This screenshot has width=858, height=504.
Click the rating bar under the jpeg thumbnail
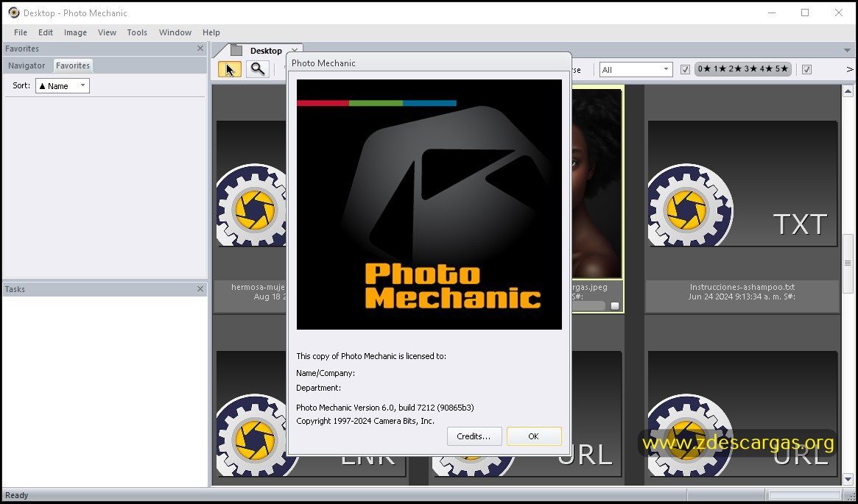point(588,306)
